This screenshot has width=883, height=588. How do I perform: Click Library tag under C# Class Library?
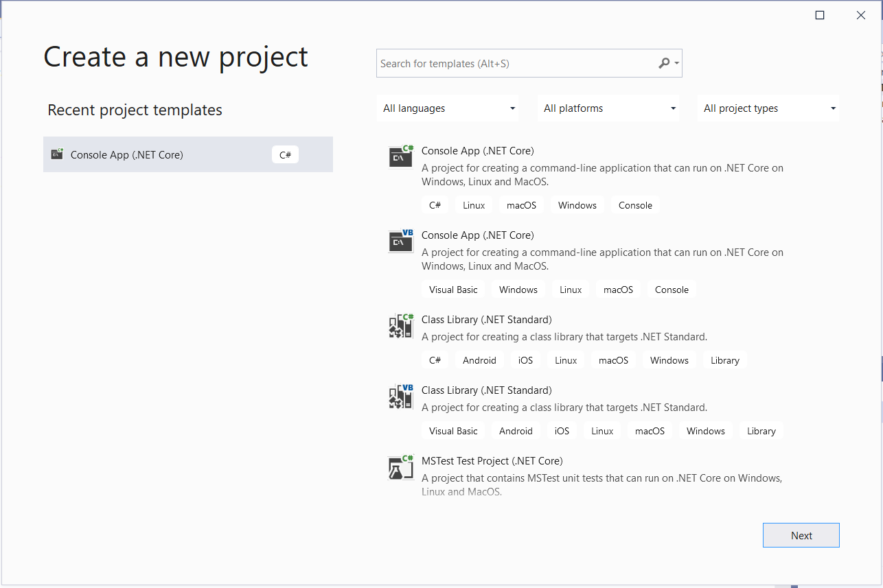tap(725, 360)
